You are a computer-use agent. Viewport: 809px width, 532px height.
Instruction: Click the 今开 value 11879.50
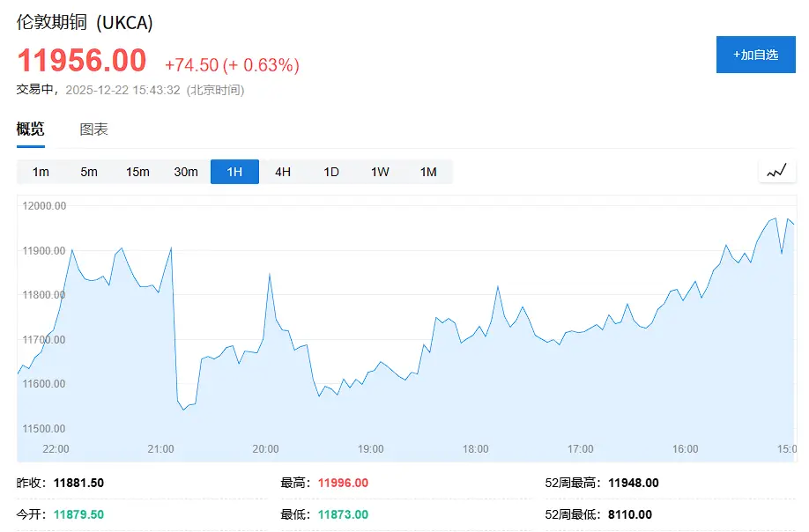(x=78, y=514)
